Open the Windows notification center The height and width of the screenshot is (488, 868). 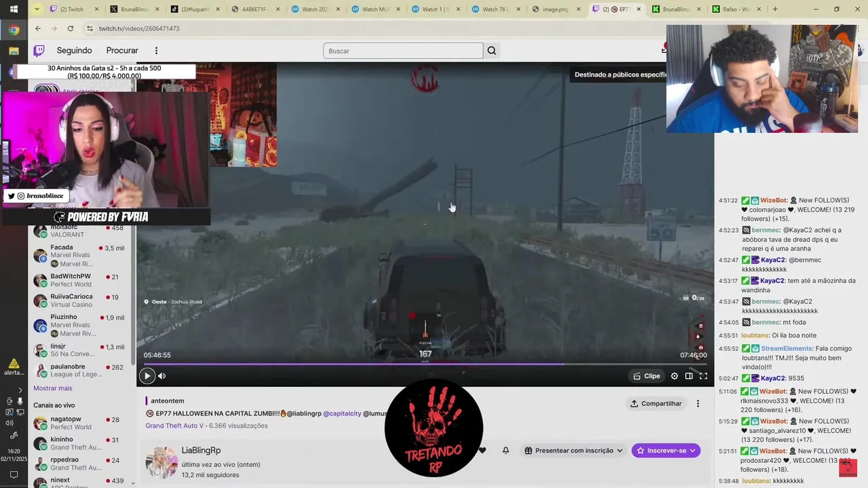click(x=14, y=475)
